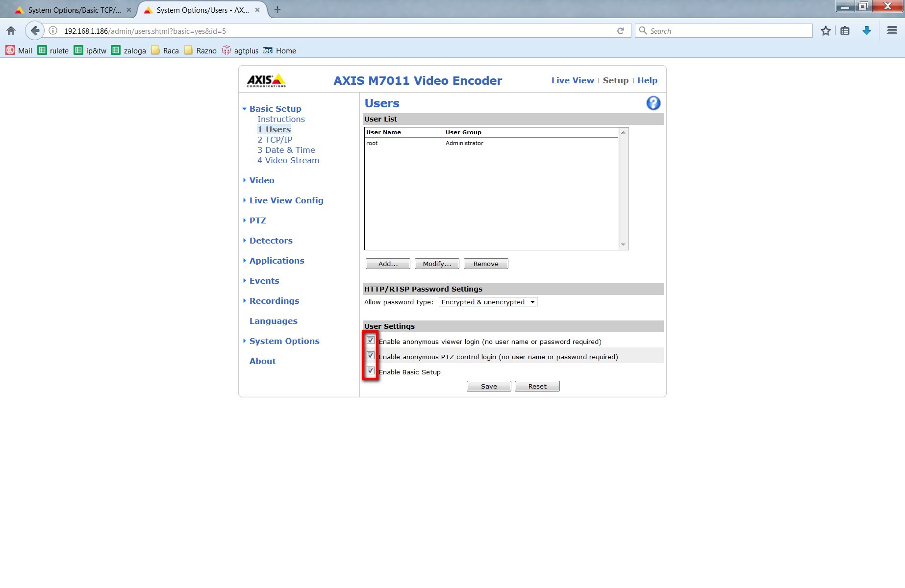Open the Allow password type dropdown

click(x=488, y=302)
